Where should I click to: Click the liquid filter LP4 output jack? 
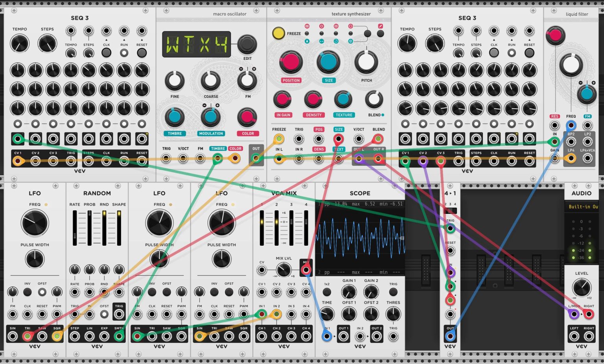point(571,158)
